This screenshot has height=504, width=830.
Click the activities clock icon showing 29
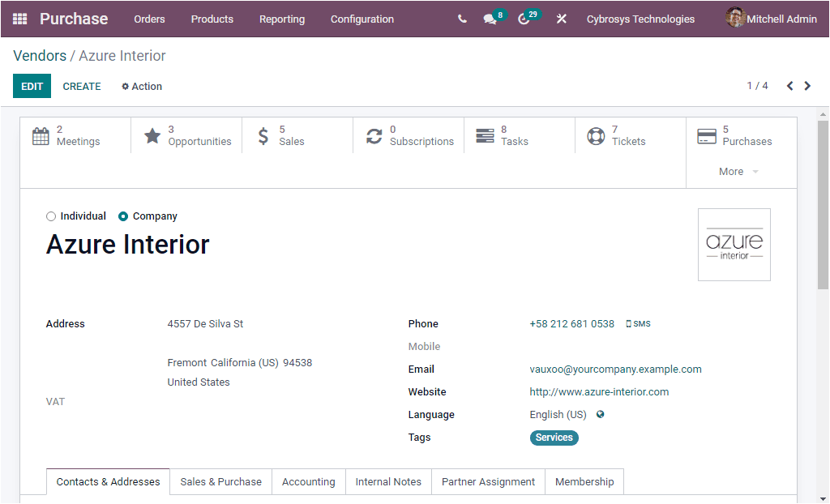[x=524, y=19]
